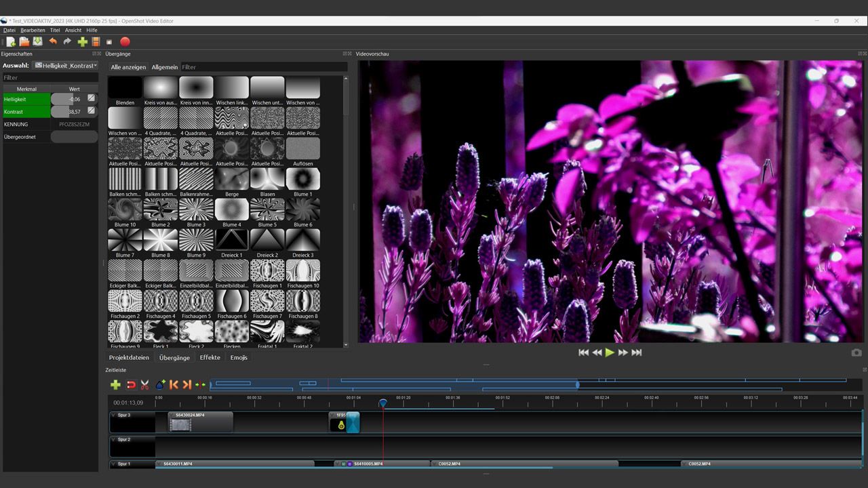The height and width of the screenshot is (488, 868).
Task: Save the project using the save icon
Action: (x=37, y=41)
